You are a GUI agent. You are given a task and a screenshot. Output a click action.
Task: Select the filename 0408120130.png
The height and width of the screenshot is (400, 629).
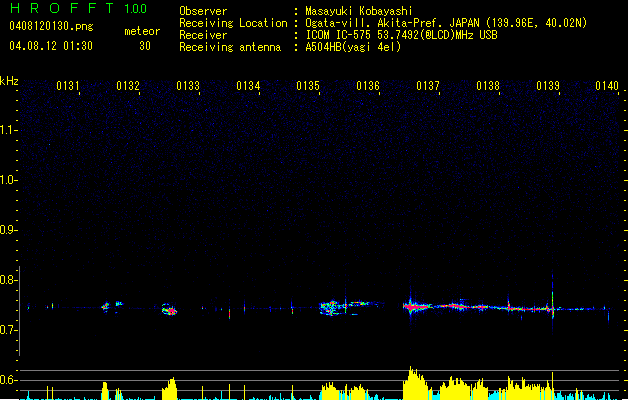(51, 26)
